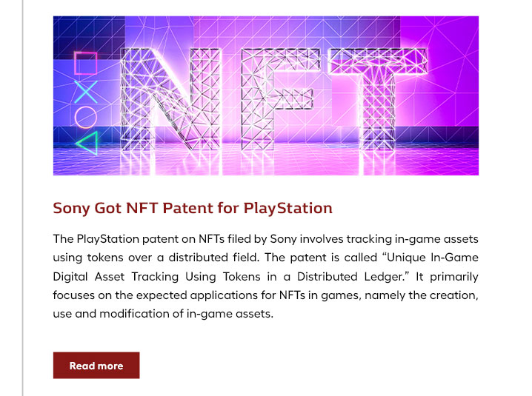Click the word "Sony" in the headline

(x=71, y=208)
